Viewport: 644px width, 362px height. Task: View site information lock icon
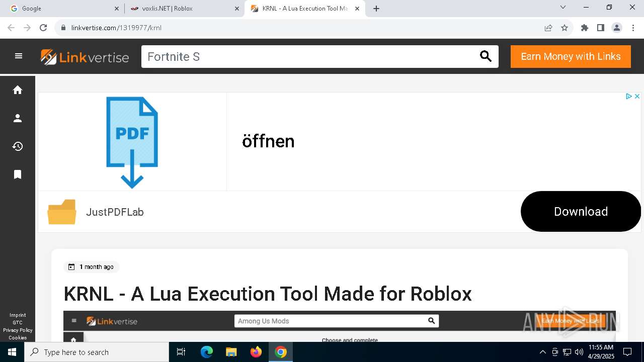pos(63,28)
